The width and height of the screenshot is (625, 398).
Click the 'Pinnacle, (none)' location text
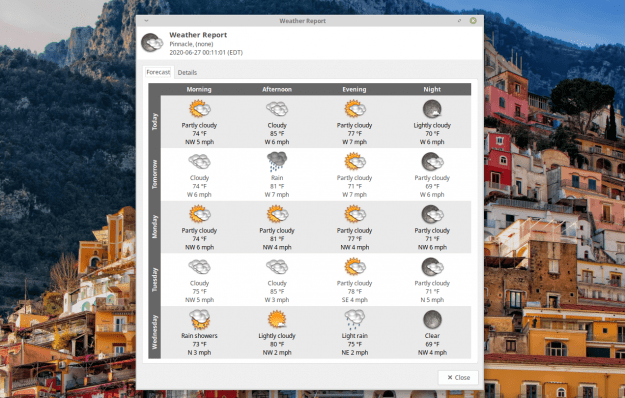191,44
